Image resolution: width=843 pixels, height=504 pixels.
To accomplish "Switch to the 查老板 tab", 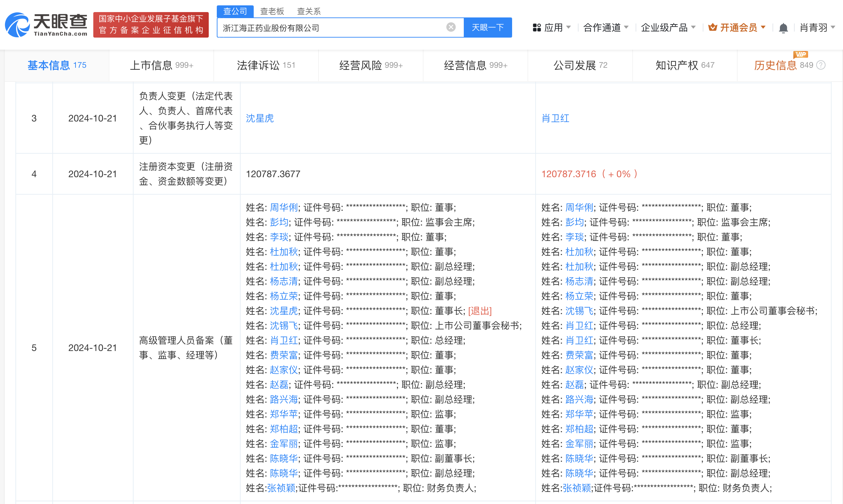I will pos(272,11).
